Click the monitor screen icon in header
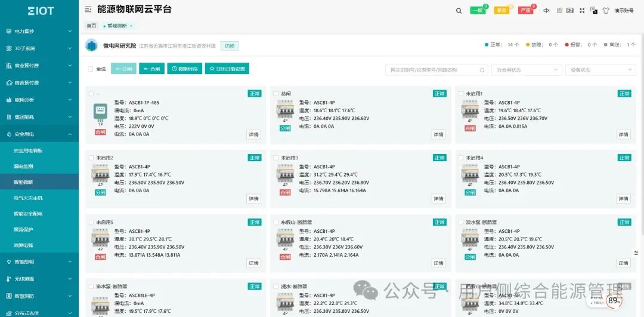644x317 pixels. [x=570, y=11]
